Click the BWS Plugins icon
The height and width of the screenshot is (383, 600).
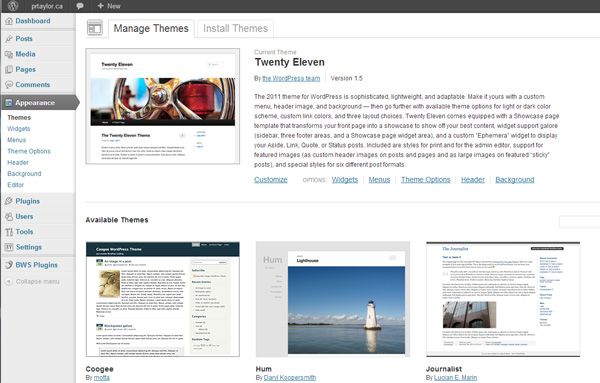[x=9, y=265]
